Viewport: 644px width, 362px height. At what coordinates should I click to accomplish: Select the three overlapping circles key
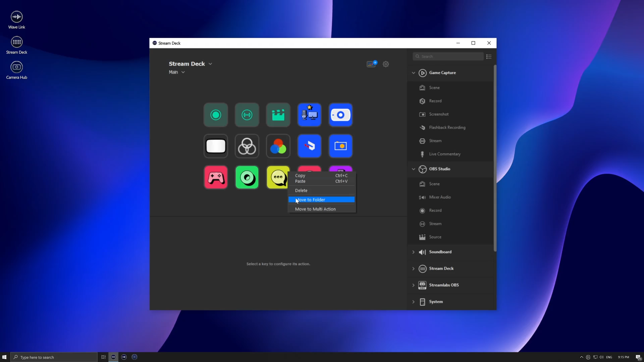coord(247,146)
